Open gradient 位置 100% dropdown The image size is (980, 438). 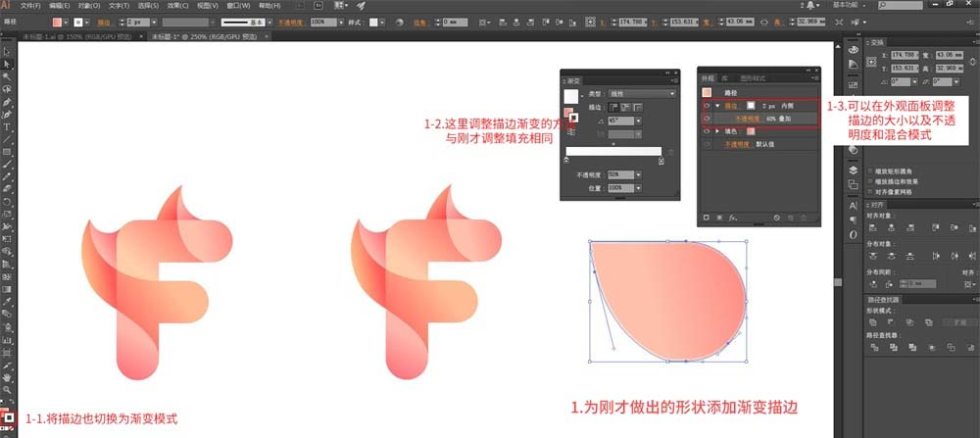click(x=638, y=188)
